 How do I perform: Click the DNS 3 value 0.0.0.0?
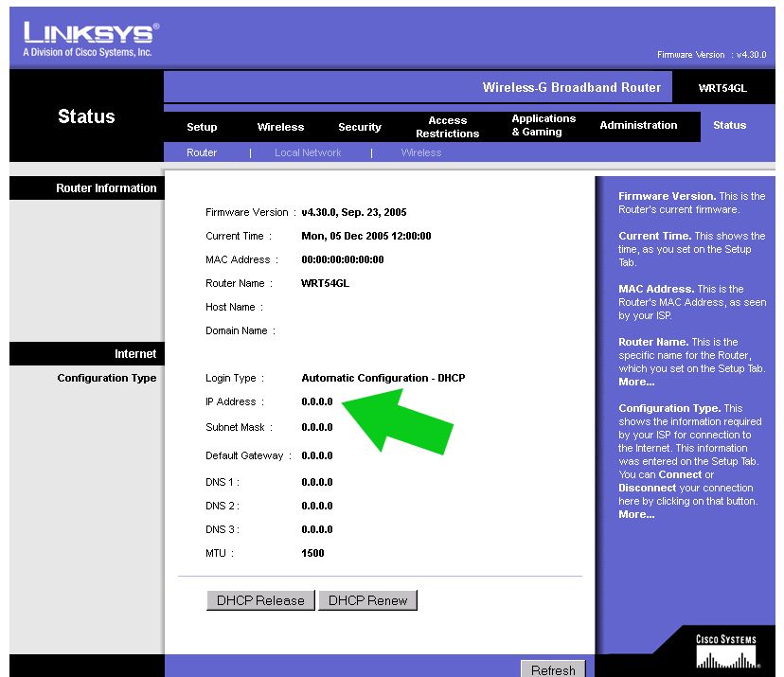[x=317, y=529]
